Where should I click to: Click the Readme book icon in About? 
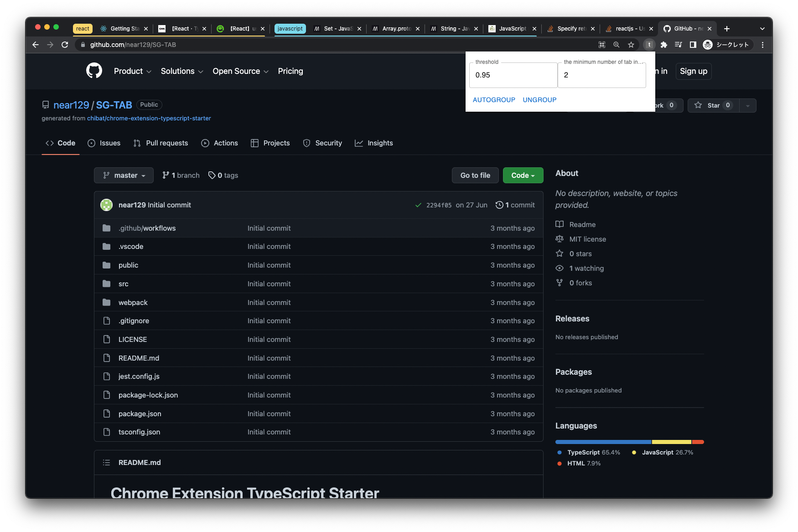point(560,224)
